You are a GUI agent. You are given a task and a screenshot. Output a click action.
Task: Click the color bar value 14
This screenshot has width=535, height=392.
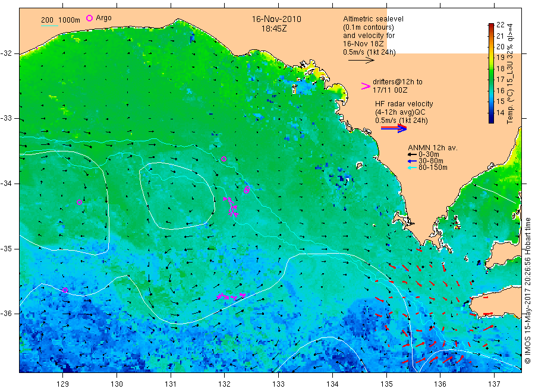[500, 112]
